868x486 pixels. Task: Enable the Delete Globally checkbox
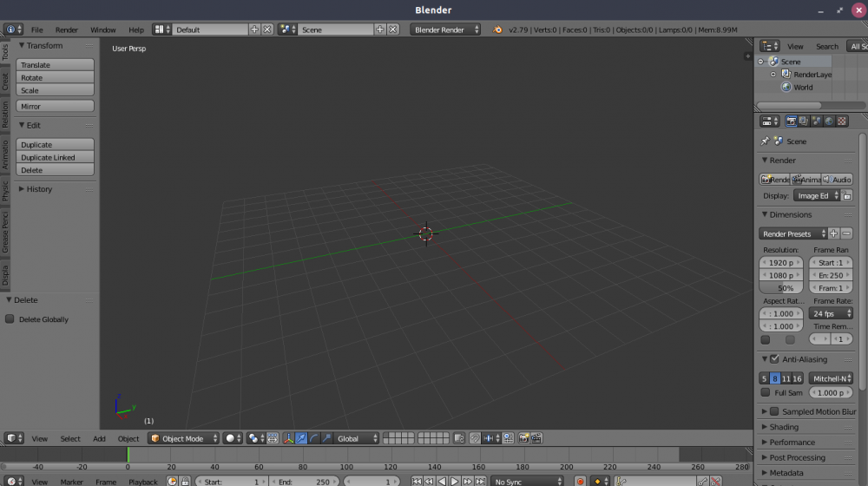pyautogui.click(x=10, y=319)
